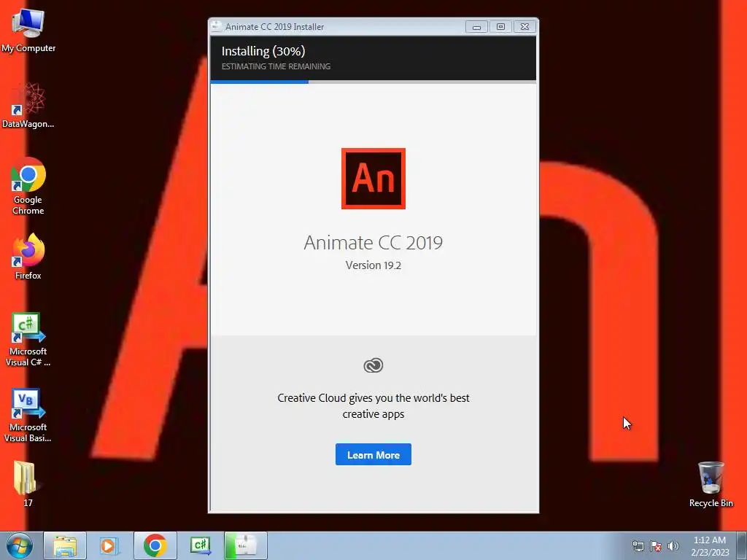Open the Windows Start menu
Image resolution: width=747 pixels, height=560 pixels.
(20, 545)
